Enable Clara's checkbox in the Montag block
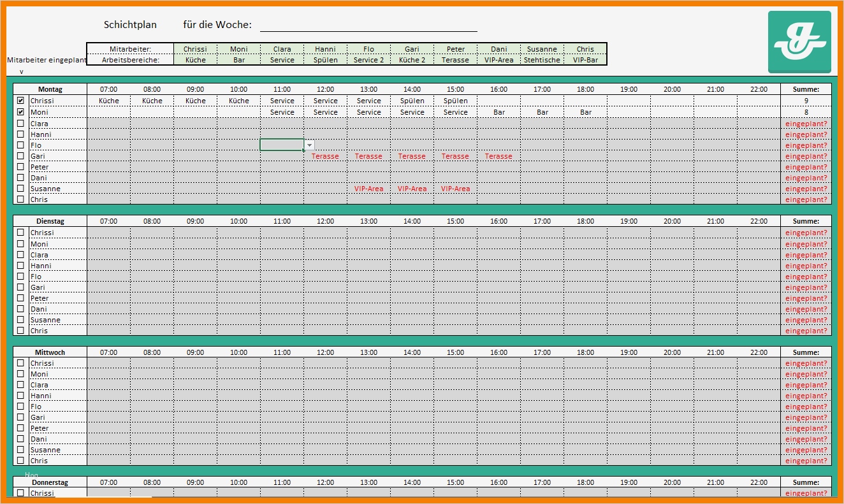The image size is (844, 504). click(20, 122)
